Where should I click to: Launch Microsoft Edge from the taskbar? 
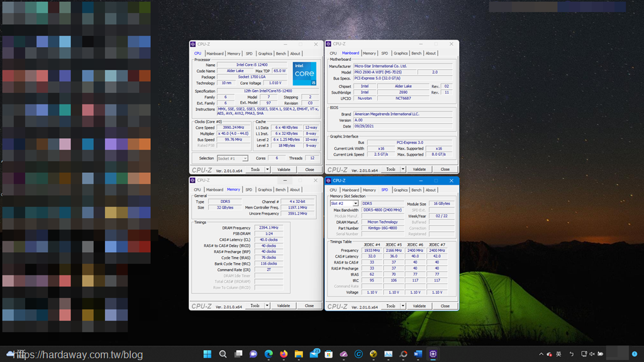pyautogui.click(x=269, y=354)
